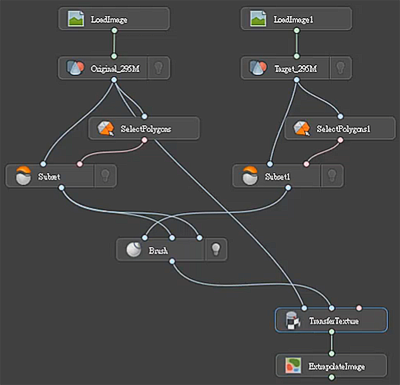The image size is (400, 385).
Task: Click the Brush node sphere icon
Action: tap(134, 250)
